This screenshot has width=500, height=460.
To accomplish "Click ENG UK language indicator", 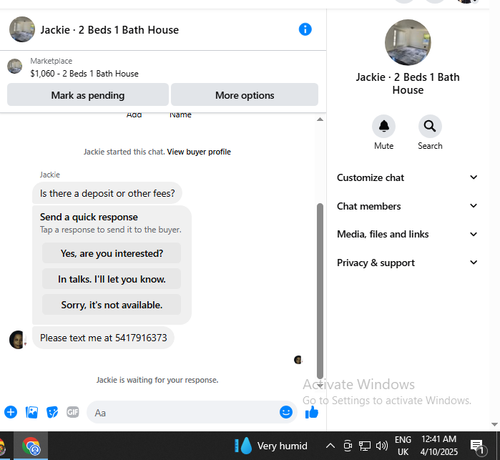I will coord(403,446).
